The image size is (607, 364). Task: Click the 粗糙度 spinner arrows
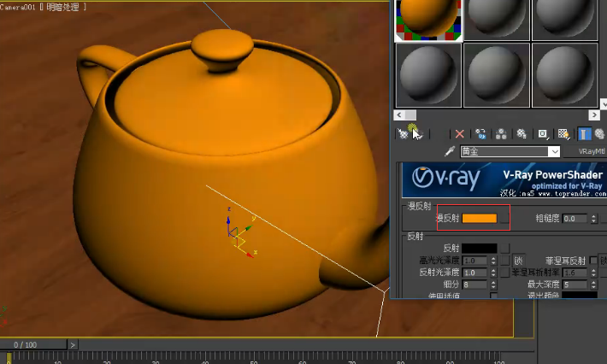coord(593,219)
